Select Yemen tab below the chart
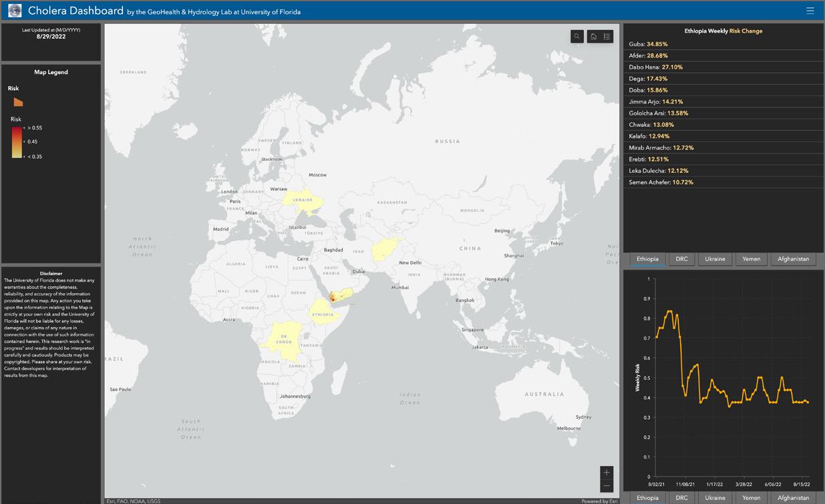The height and width of the screenshot is (504, 825). pos(752,498)
